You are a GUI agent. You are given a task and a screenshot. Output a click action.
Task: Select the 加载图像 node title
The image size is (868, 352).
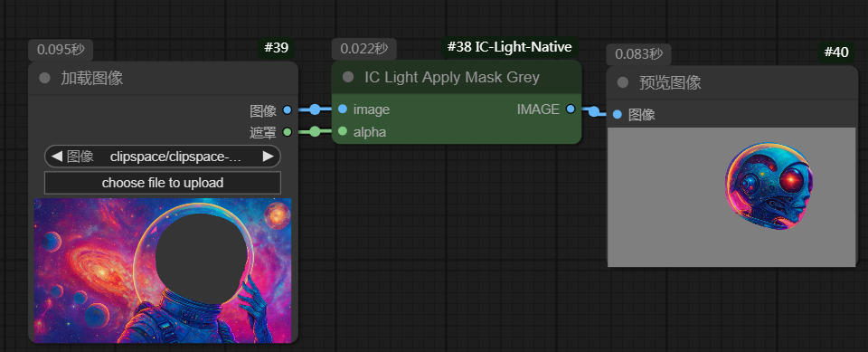tap(92, 78)
